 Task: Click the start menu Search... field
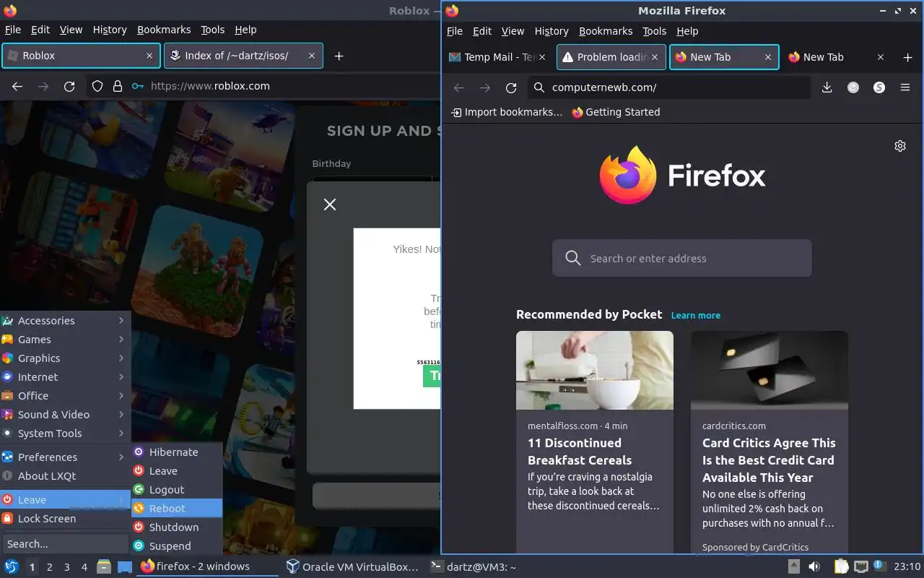65,543
